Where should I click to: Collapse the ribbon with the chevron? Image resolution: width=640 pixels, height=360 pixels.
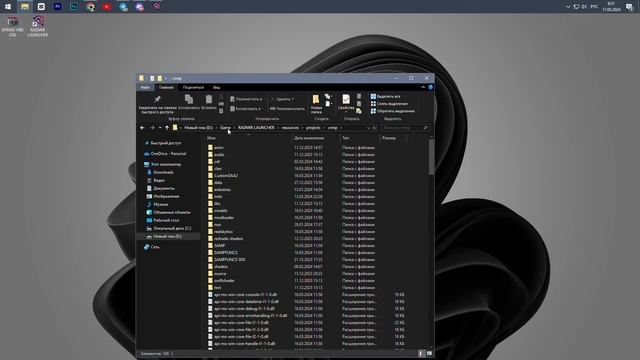(x=423, y=87)
